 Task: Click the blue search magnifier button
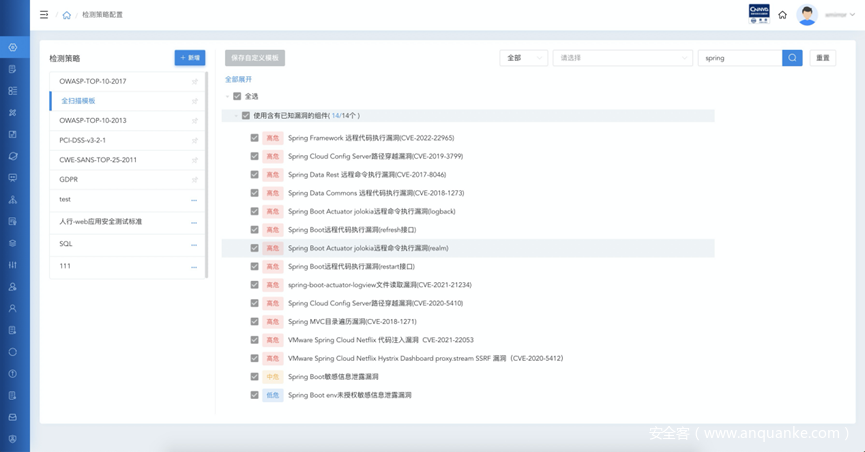point(792,58)
